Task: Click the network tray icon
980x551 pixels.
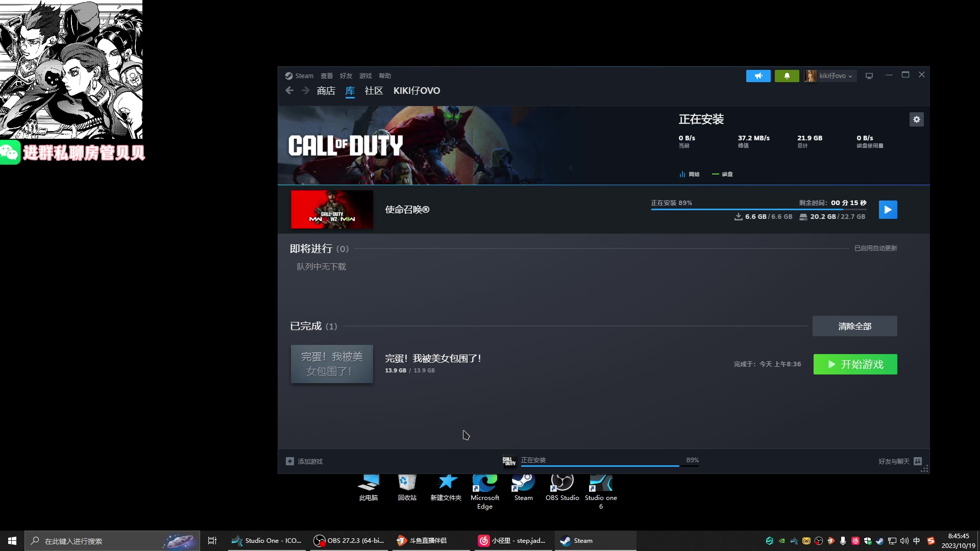Action: (892, 541)
